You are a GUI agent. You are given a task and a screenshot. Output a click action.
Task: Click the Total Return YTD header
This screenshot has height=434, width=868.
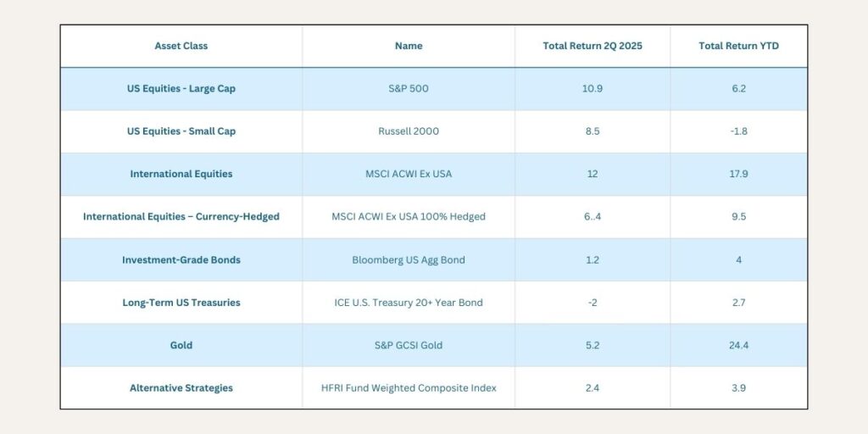(738, 46)
